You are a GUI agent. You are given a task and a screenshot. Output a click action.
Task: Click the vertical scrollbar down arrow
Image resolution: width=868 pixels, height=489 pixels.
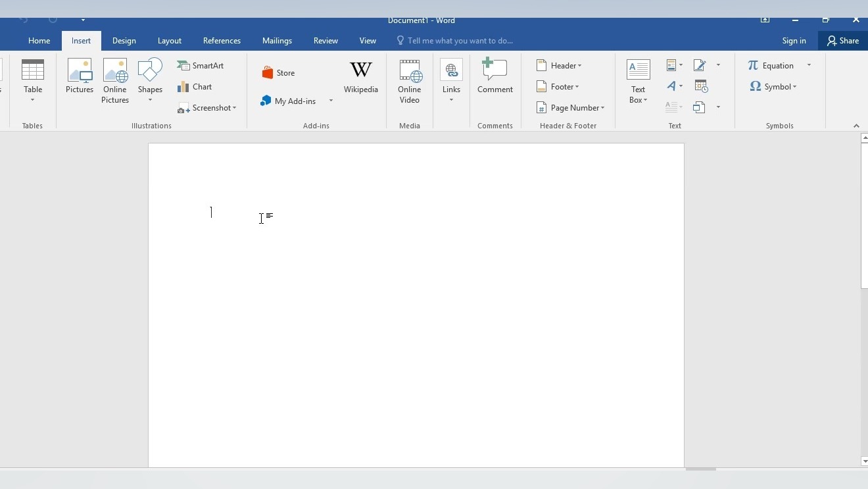pos(864,461)
